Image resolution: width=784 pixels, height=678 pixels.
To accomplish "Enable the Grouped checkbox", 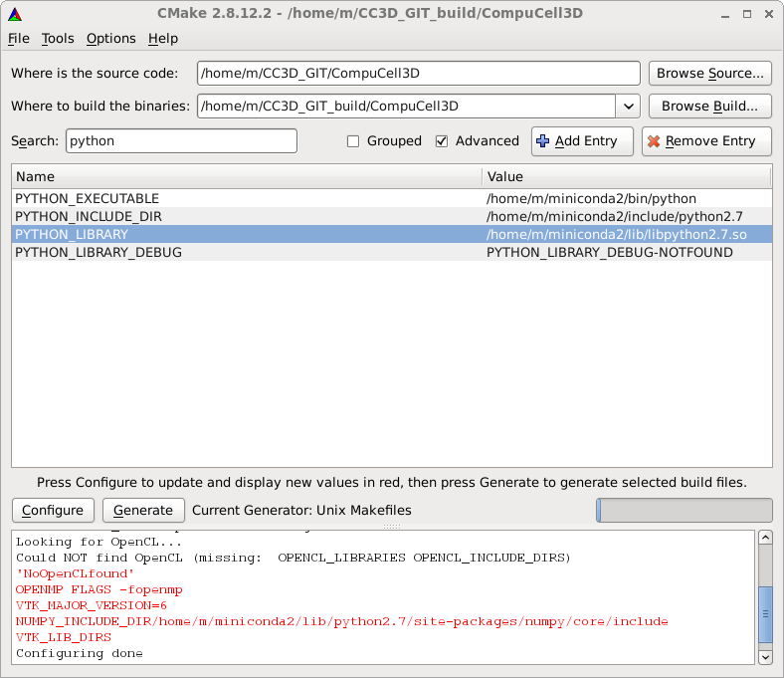I will point(353,141).
